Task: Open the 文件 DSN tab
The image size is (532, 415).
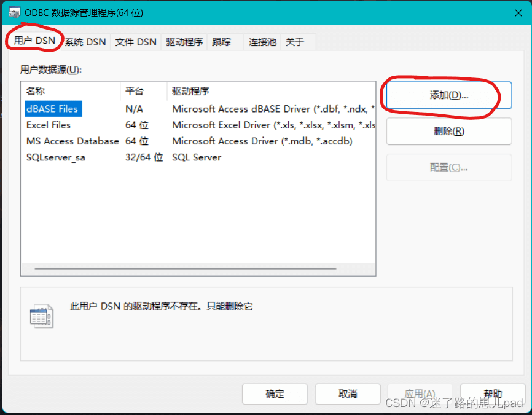Action: click(136, 42)
